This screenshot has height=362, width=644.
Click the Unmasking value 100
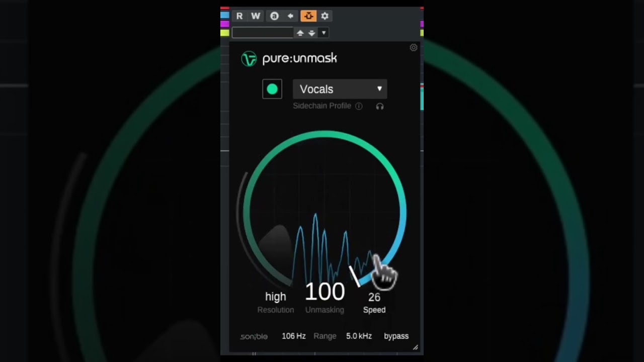point(325,292)
